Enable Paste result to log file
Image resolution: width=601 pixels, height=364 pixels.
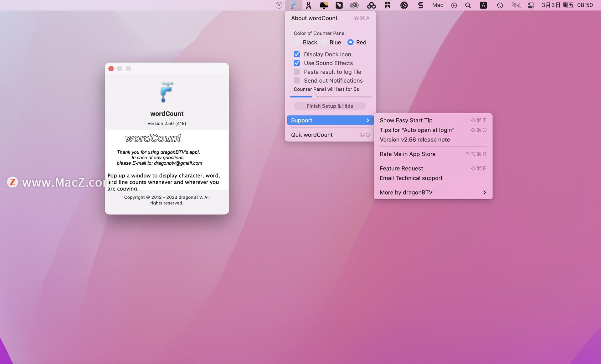pos(297,72)
